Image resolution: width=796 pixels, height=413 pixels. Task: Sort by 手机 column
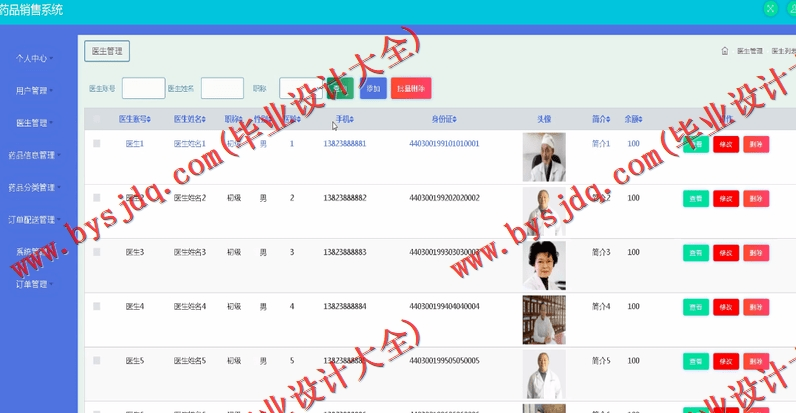pyautogui.click(x=345, y=119)
